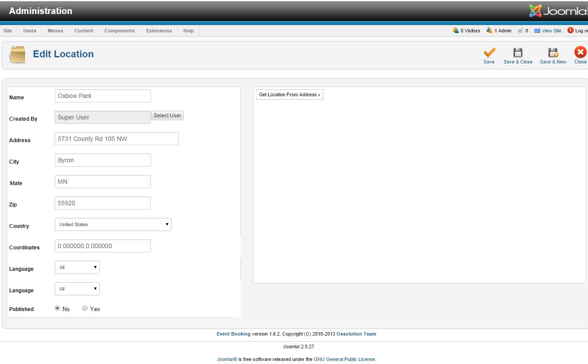This screenshot has height=364, width=588.
Task: Expand the second Language dropdown
Action: tap(77, 289)
